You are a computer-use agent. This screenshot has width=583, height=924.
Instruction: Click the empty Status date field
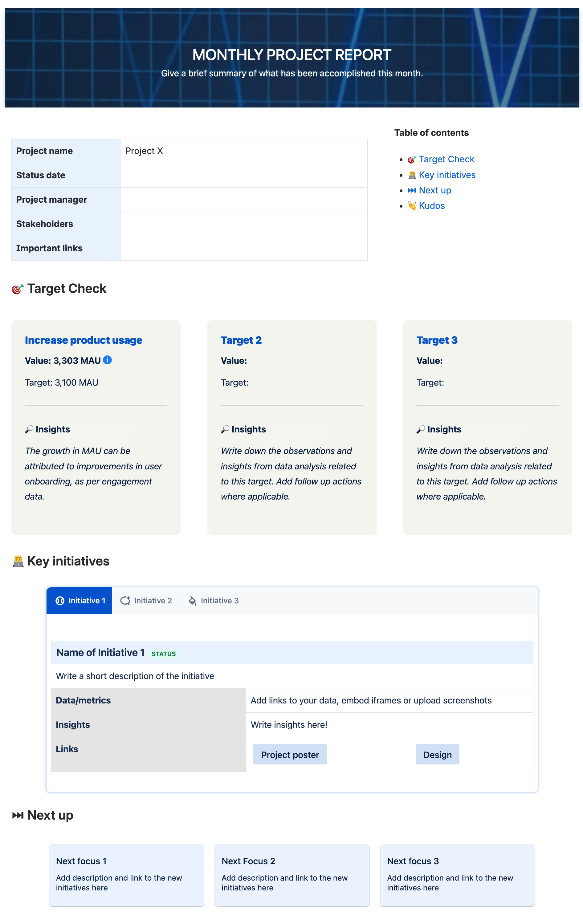(x=244, y=175)
